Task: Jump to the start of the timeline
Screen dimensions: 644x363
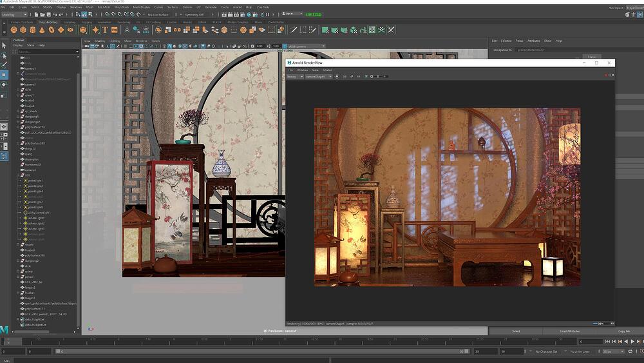Action: (x=608, y=341)
